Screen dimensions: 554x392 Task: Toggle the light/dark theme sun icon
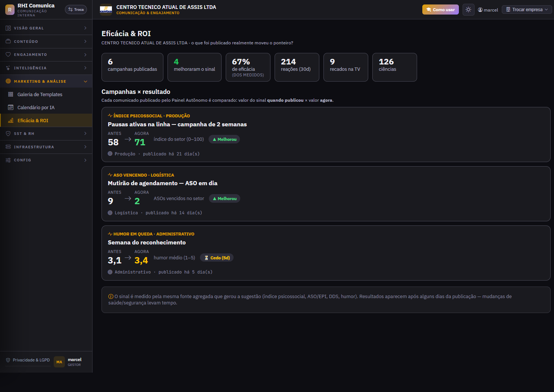click(469, 10)
